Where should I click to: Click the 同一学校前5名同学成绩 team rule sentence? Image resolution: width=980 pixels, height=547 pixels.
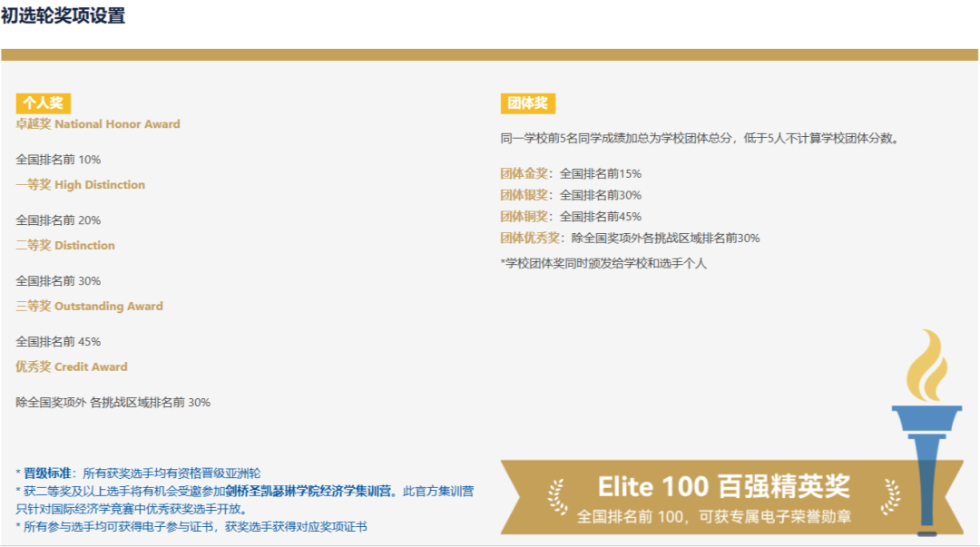tap(700, 138)
